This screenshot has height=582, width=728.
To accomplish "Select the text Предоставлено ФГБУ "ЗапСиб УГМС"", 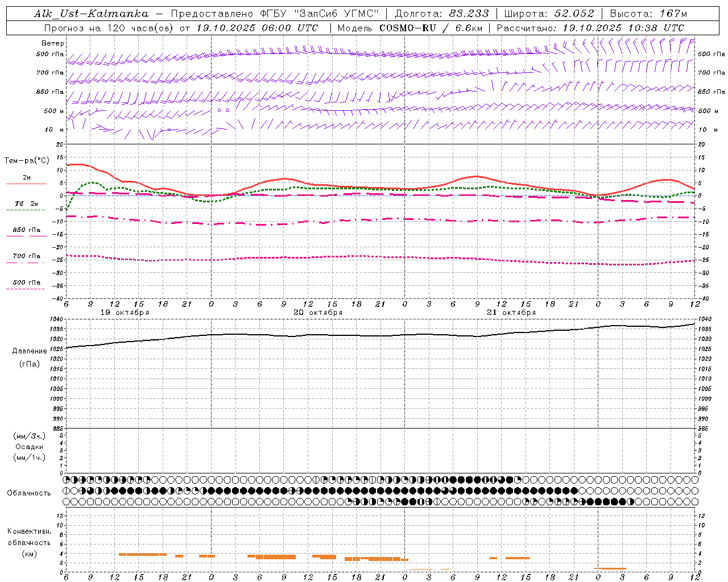I will [x=275, y=14].
